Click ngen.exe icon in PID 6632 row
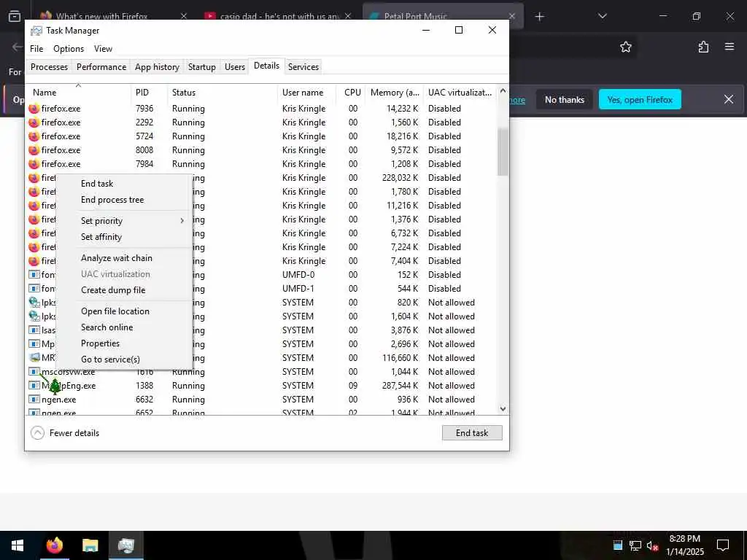Viewport: 747px width, 560px height. 34,400
